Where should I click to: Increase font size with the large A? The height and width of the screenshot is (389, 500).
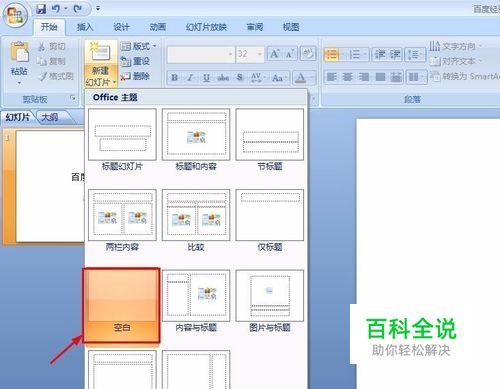[x=274, y=54]
